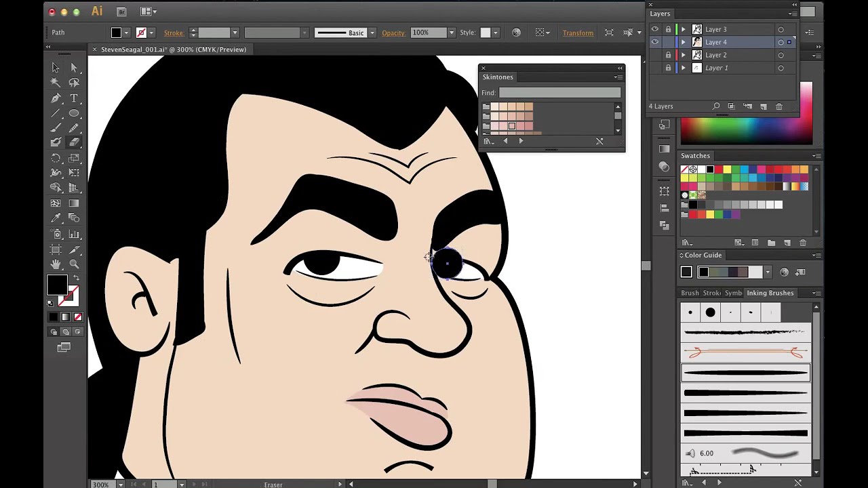Switch to the Inking Brushes tab

pyautogui.click(x=770, y=293)
